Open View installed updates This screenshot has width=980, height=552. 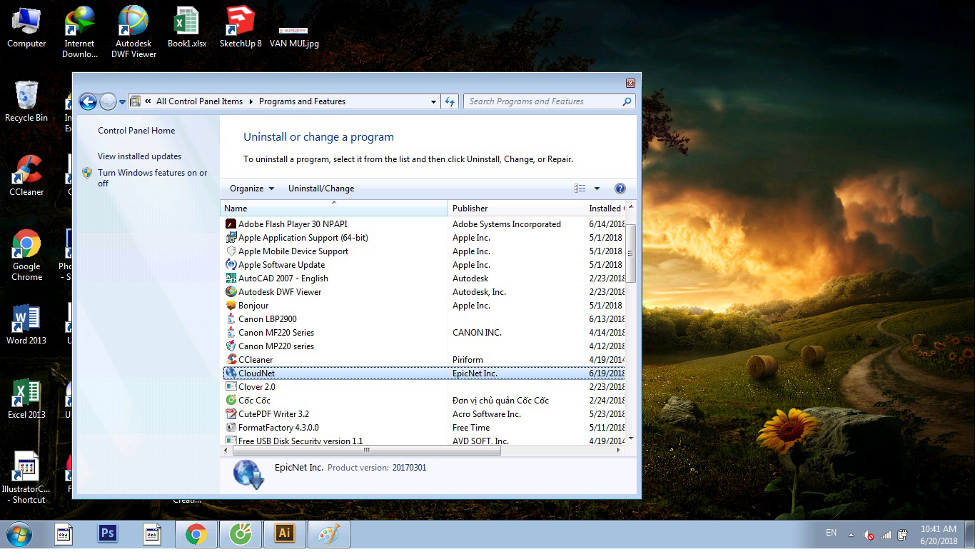tap(140, 156)
